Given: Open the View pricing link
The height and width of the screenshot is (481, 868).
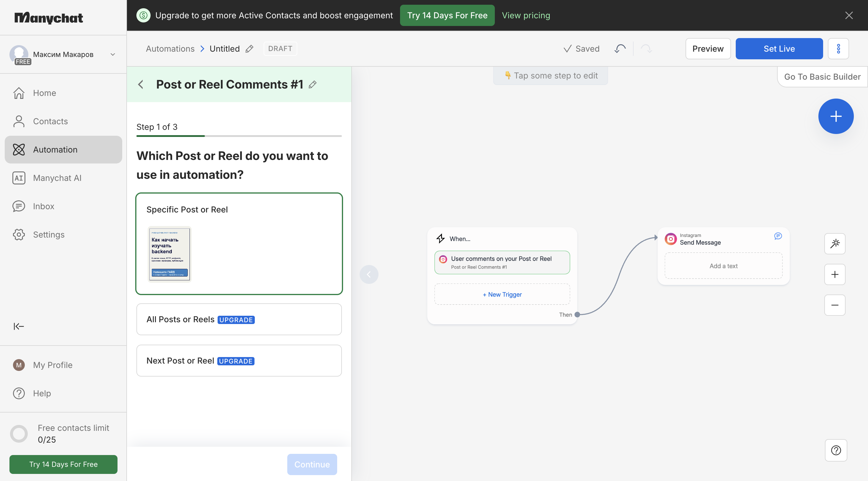Looking at the screenshot, I should (x=526, y=15).
